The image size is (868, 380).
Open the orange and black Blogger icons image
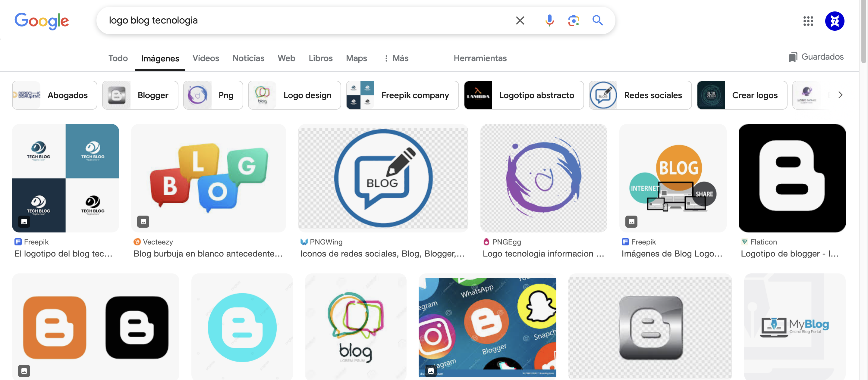96,327
